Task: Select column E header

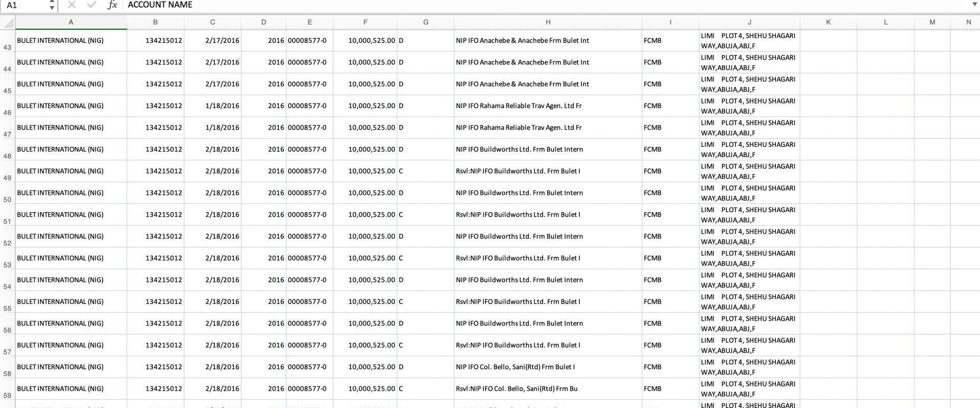Action: (x=309, y=22)
